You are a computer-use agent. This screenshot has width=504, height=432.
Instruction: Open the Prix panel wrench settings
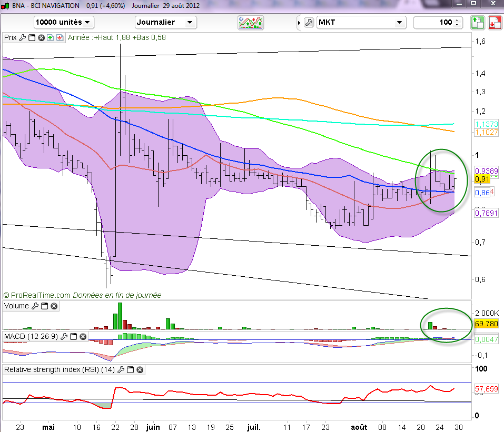tap(23, 38)
